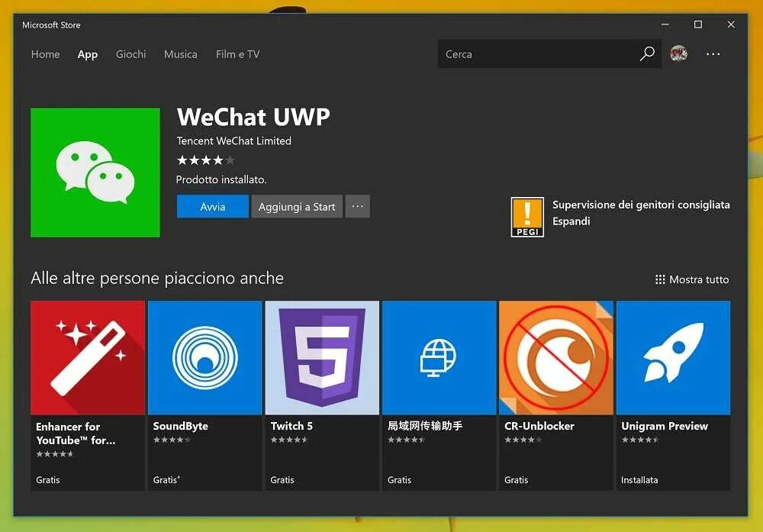Click the search magnifier icon

tap(647, 53)
